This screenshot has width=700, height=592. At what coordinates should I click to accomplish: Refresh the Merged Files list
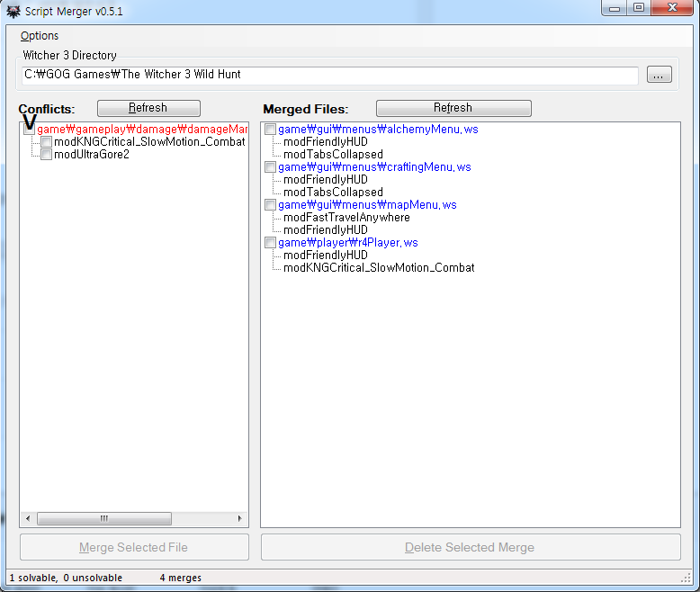(453, 108)
